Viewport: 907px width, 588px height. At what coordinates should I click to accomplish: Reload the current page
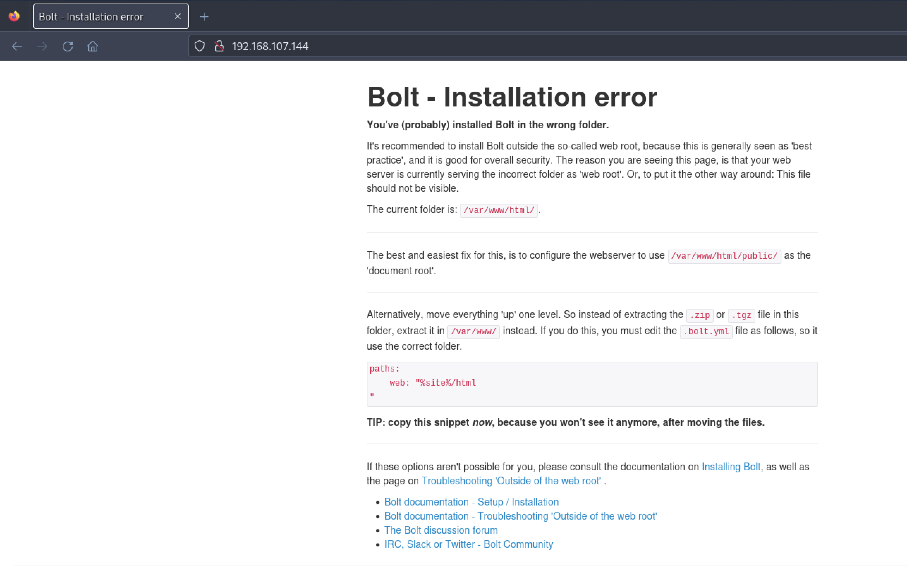point(68,46)
